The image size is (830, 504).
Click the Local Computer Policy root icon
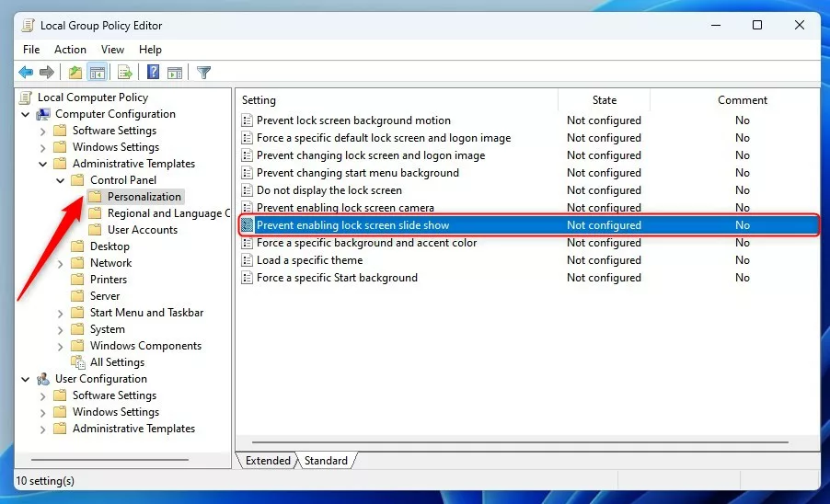pyautogui.click(x=26, y=97)
